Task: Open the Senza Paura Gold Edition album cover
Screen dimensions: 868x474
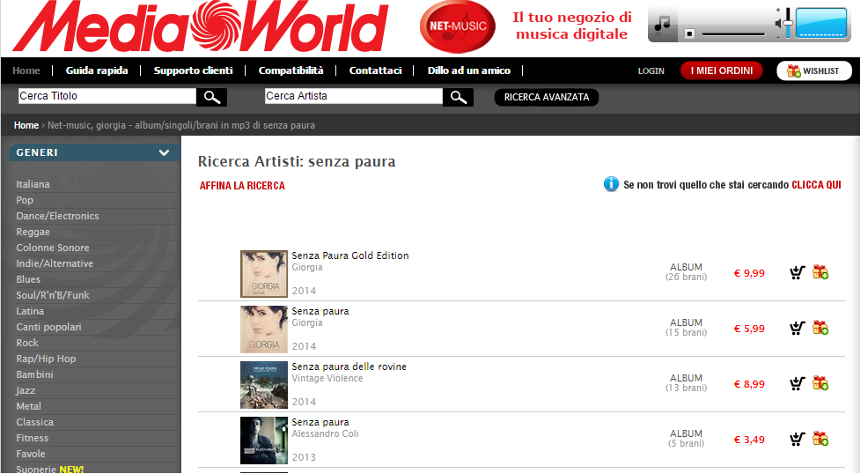Action: (x=263, y=273)
